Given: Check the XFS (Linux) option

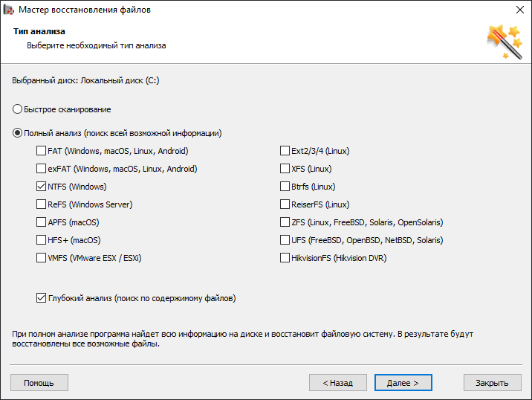Looking at the screenshot, I should point(285,169).
